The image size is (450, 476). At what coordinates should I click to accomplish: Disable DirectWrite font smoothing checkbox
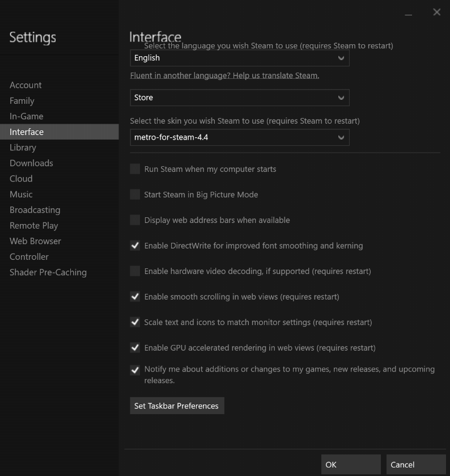135,246
